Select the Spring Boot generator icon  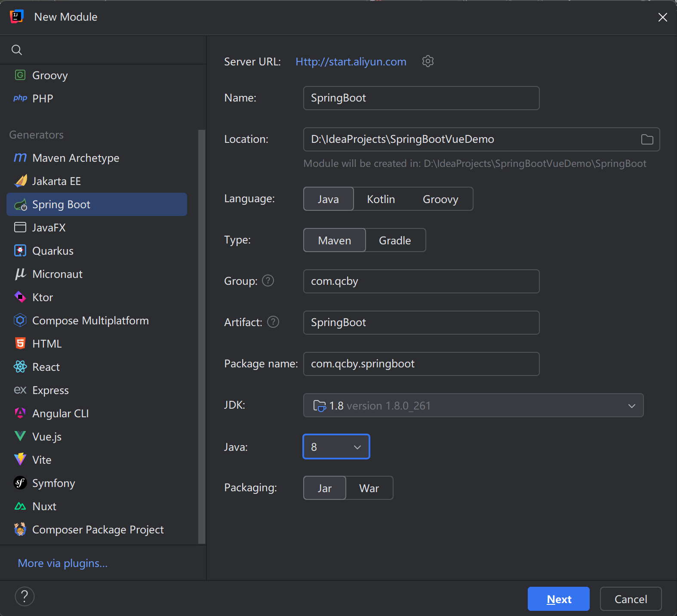(20, 205)
